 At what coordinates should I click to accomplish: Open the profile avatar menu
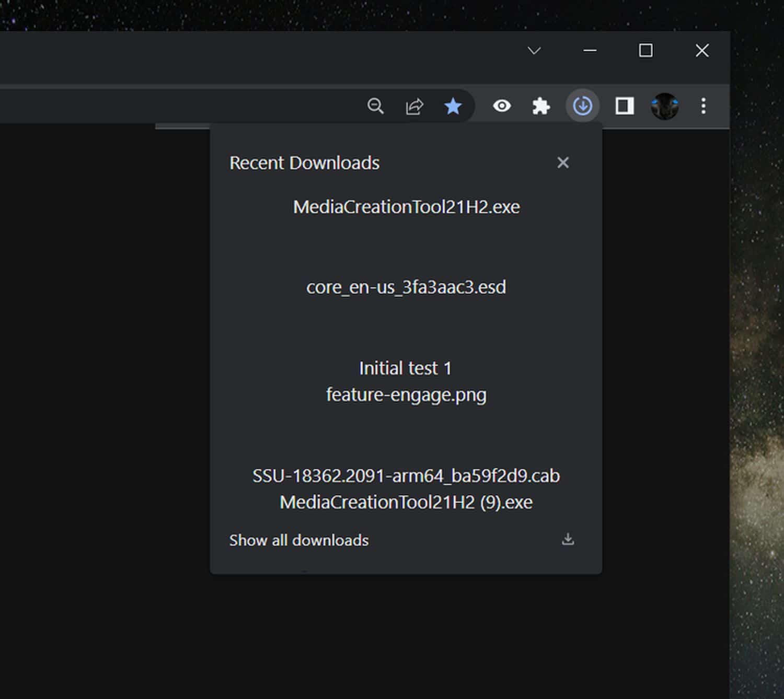pos(664,106)
